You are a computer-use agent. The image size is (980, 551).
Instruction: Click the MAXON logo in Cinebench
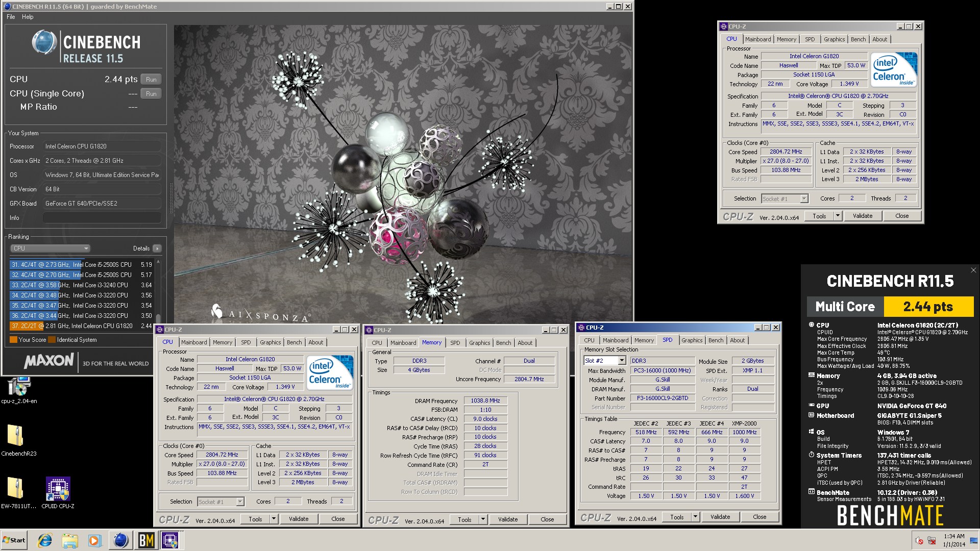click(x=49, y=361)
